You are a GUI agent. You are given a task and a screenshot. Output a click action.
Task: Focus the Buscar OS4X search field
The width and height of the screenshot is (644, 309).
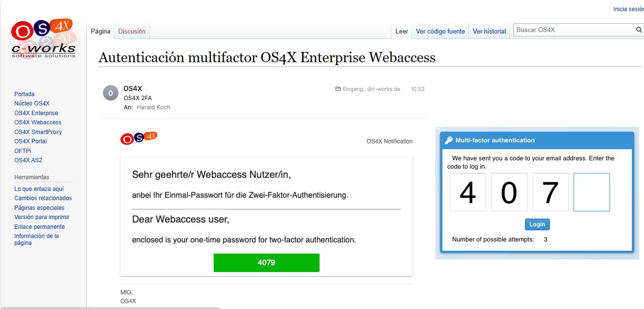click(x=573, y=30)
